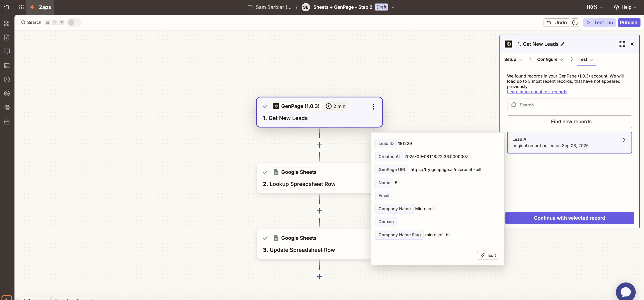Screen dimensions: 644x300
Task: Open the apps grid menu icon
Action: click(21, 7)
